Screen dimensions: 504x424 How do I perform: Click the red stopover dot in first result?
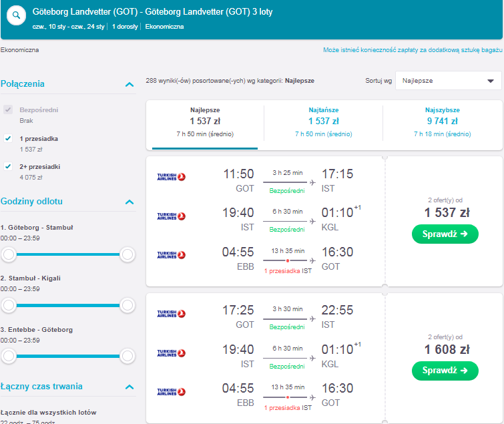click(x=287, y=260)
